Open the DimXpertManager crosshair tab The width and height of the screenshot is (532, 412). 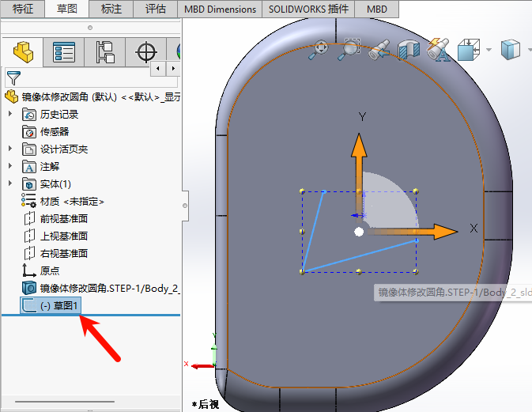pos(146,52)
